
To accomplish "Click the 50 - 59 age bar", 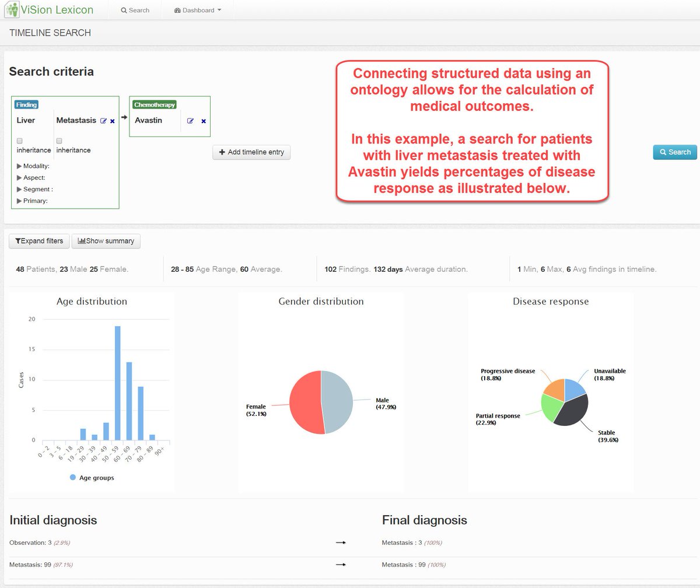I will pos(117,383).
